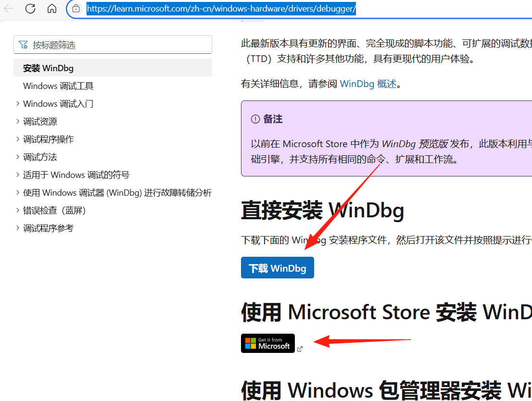Click the 下载 WinDbg button
The image size is (532, 401).
point(277,268)
